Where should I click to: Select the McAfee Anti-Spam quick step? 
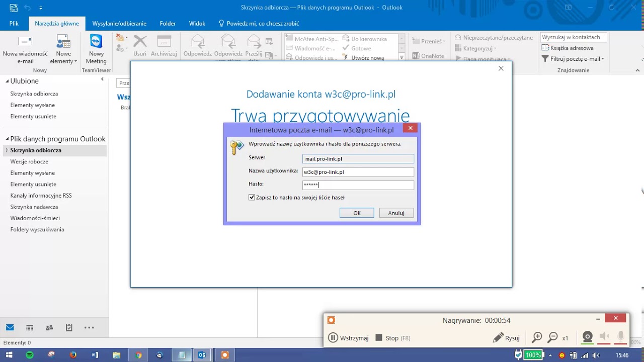pos(313,39)
